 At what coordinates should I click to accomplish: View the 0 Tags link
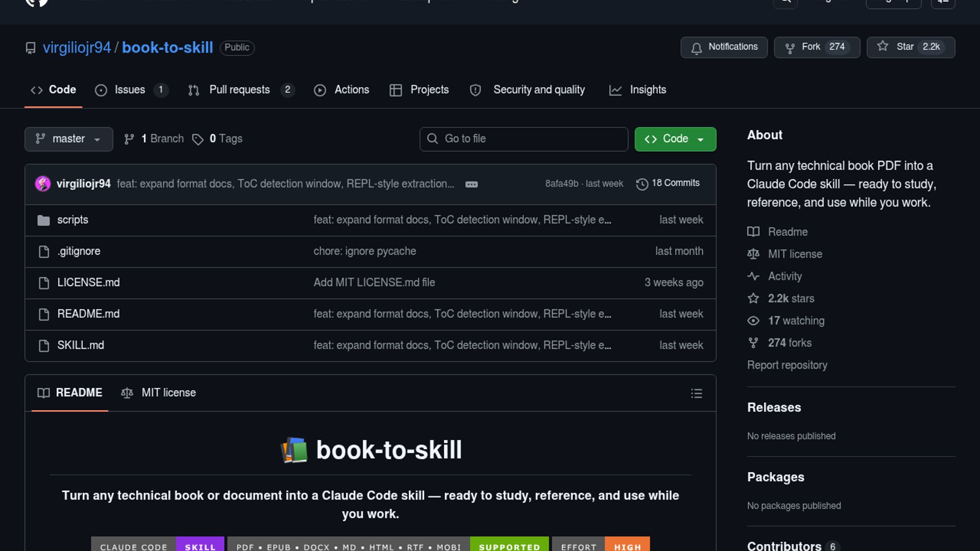click(x=217, y=139)
